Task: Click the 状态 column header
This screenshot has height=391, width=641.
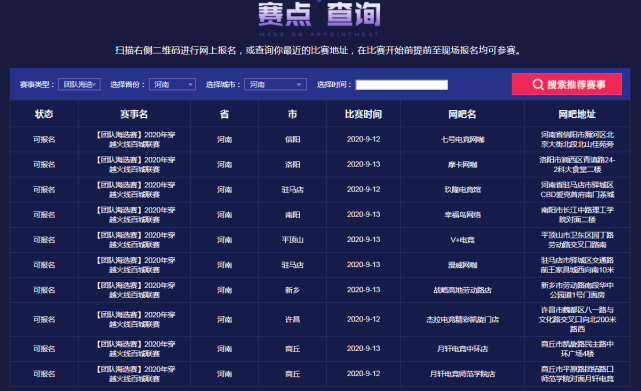Action: click(44, 114)
